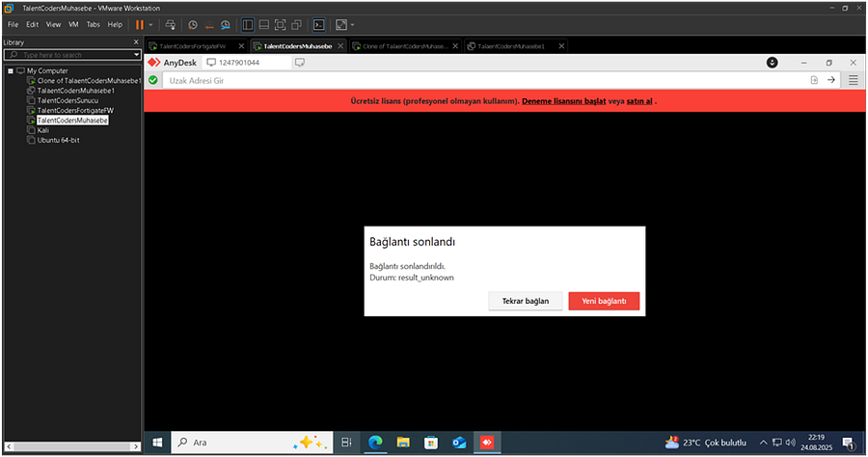Click the Unity mode icon in VMware toolbar
This screenshot has width=868, height=457.
coord(297,25)
